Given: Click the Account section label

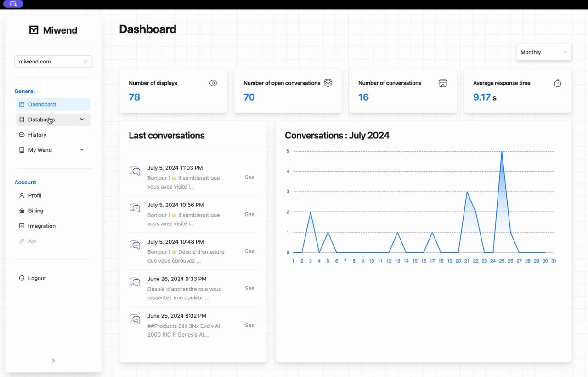Looking at the screenshot, I should click(x=25, y=182).
